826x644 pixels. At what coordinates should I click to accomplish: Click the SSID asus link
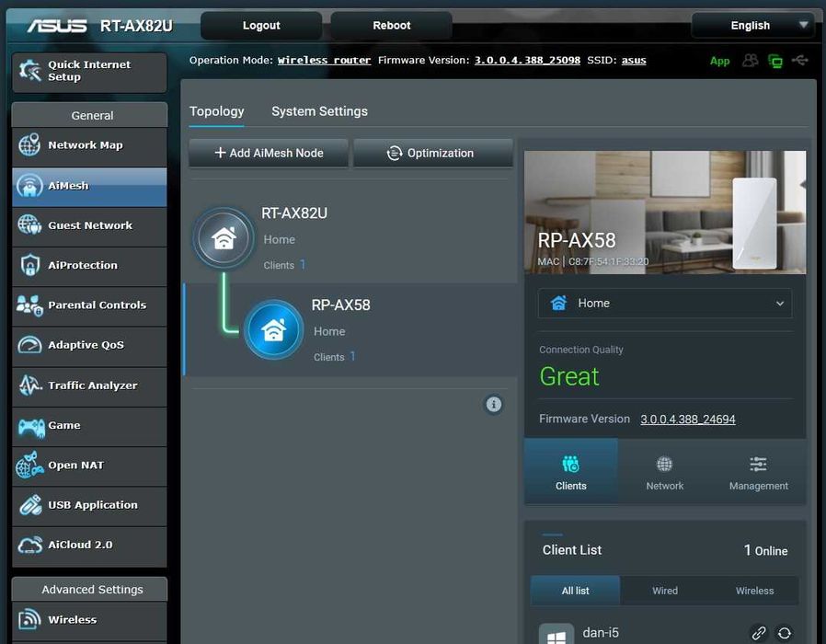coord(634,60)
